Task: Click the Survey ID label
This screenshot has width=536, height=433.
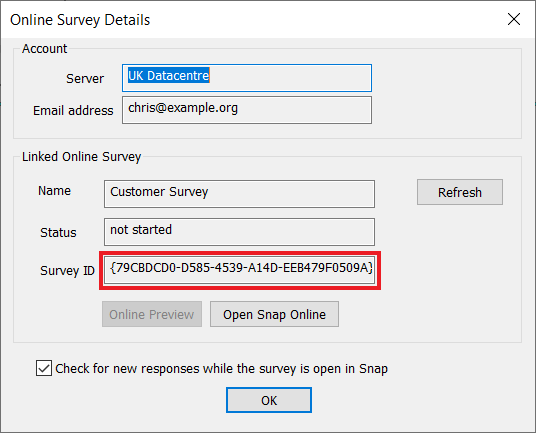Action: tap(67, 270)
